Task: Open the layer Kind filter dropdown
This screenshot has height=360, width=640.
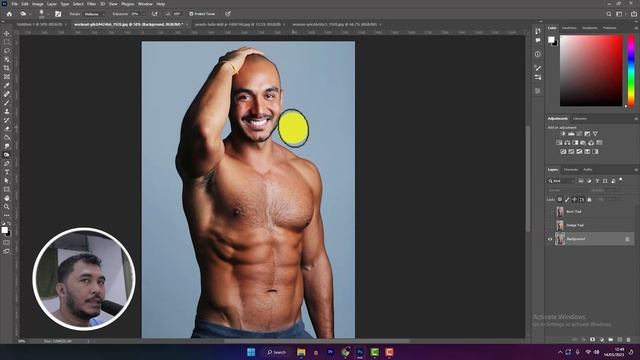Action: [561, 181]
